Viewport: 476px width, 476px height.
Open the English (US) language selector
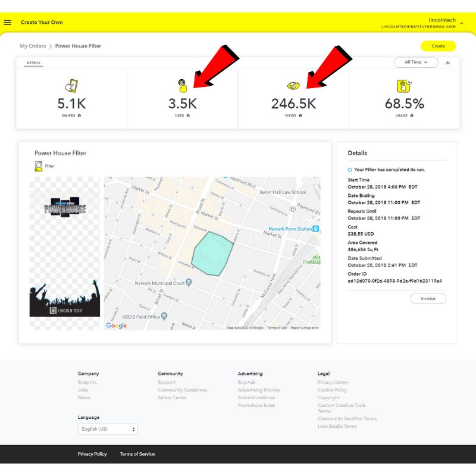[x=108, y=429]
